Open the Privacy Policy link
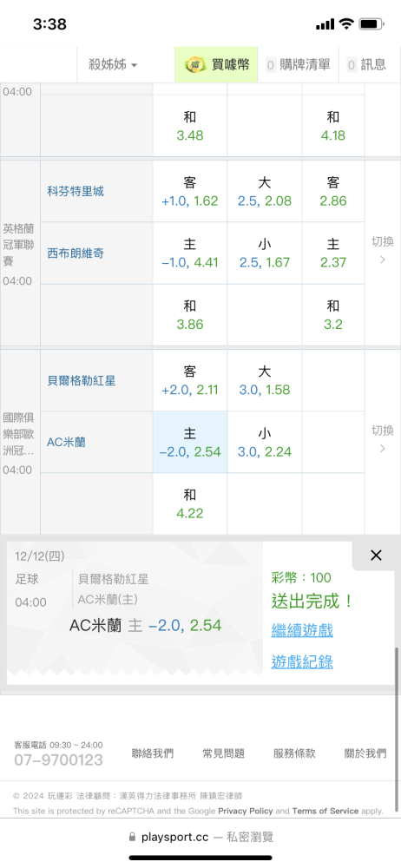The width and height of the screenshot is (401, 868). 246,811
